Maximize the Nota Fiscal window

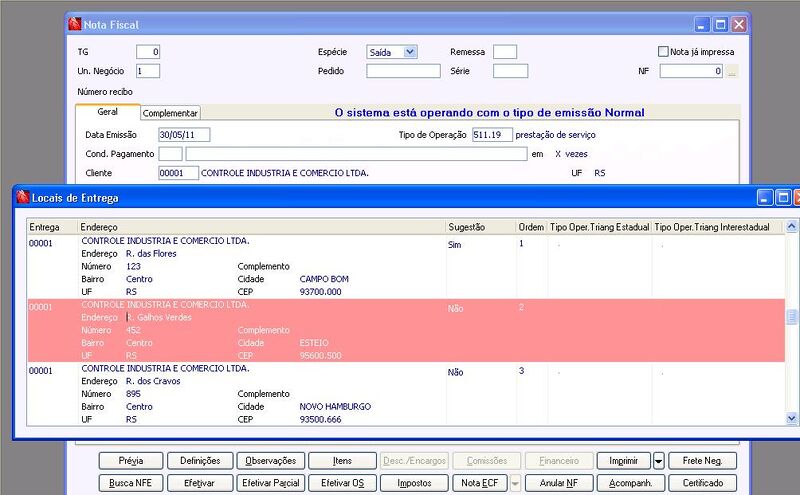click(x=720, y=24)
